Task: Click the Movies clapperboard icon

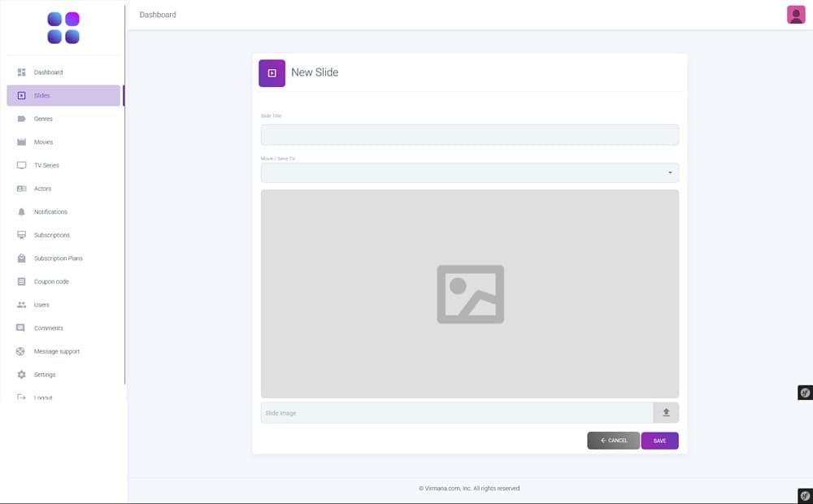Action: (x=22, y=142)
